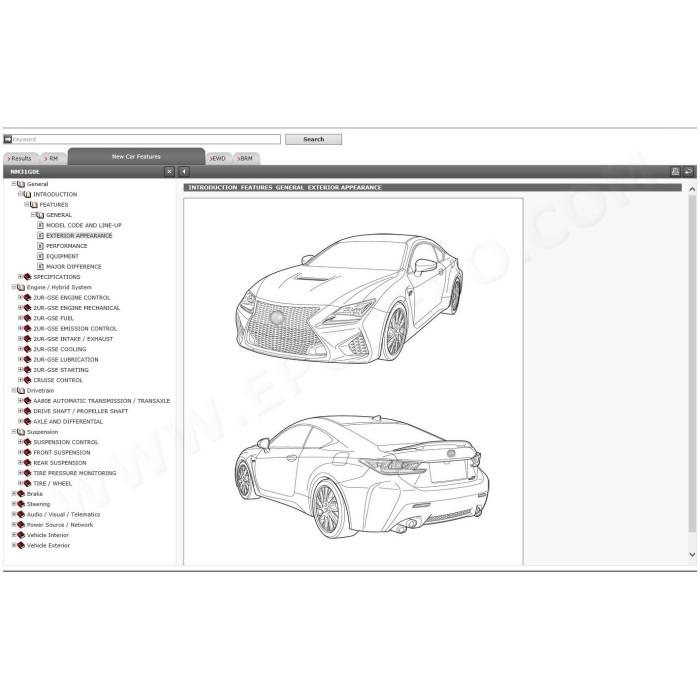Select AXLE AND DIFFERENTIAL
700x700 pixels.
tap(68, 421)
